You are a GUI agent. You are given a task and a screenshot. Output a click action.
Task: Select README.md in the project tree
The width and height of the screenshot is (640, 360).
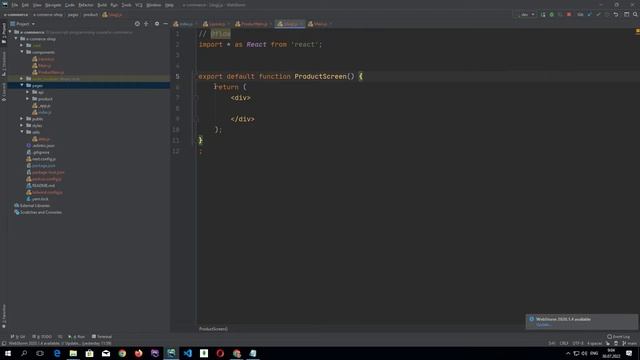pyautogui.click(x=43, y=186)
